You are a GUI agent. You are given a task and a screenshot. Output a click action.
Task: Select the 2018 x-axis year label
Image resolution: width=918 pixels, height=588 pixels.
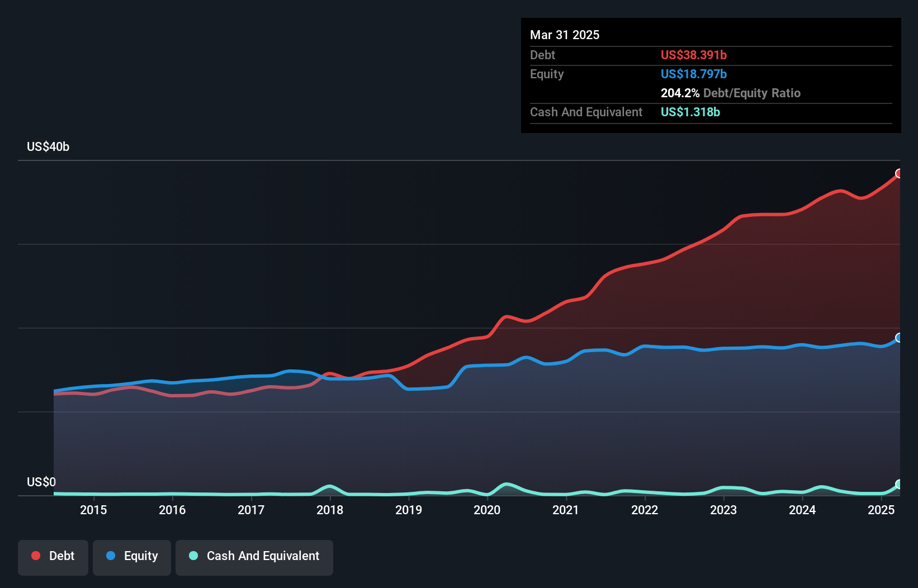330,510
